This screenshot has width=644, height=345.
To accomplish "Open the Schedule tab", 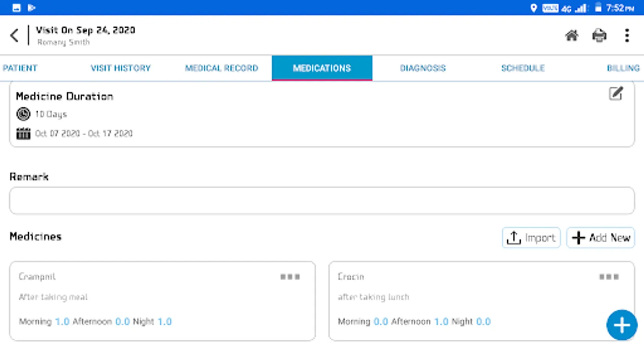I will tap(523, 68).
